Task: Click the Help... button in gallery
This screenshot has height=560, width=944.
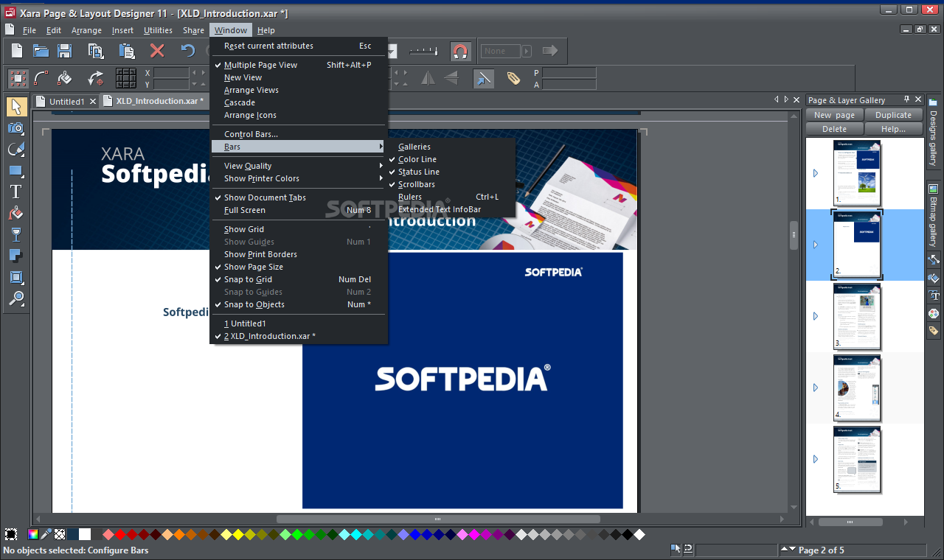Action: (x=893, y=129)
